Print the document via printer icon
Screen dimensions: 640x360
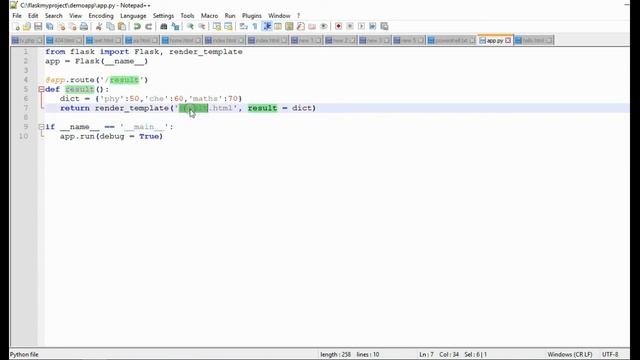pyautogui.click(x=84, y=27)
